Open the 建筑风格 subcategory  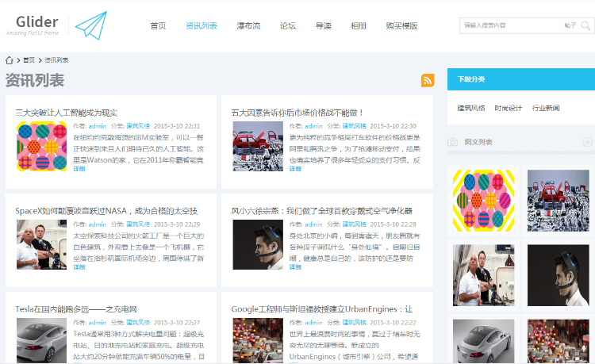coord(471,108)
